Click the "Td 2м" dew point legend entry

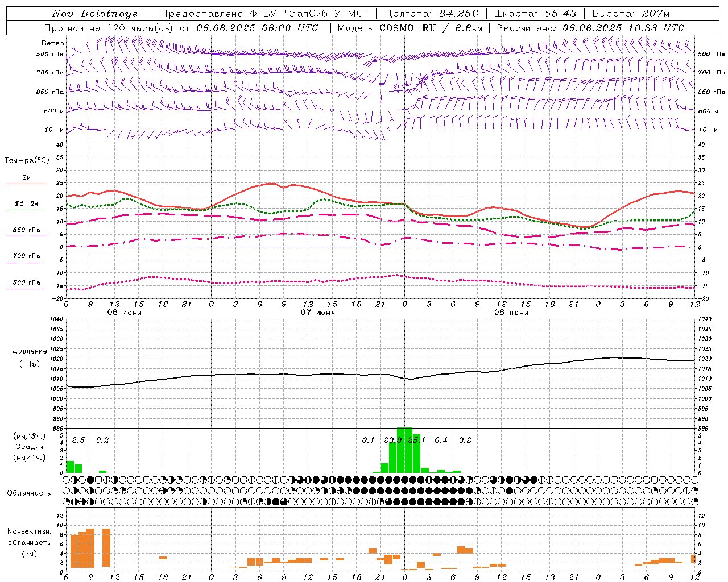coord(26,203)
